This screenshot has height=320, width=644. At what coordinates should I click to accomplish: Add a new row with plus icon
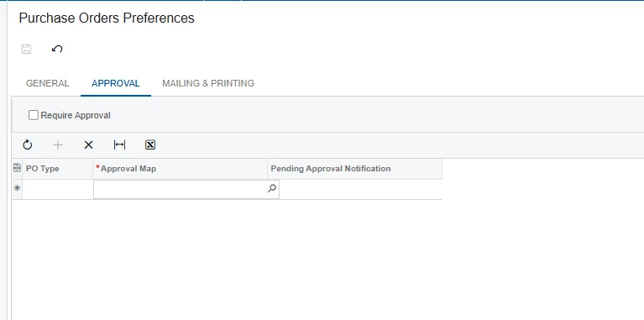(58, 144)
